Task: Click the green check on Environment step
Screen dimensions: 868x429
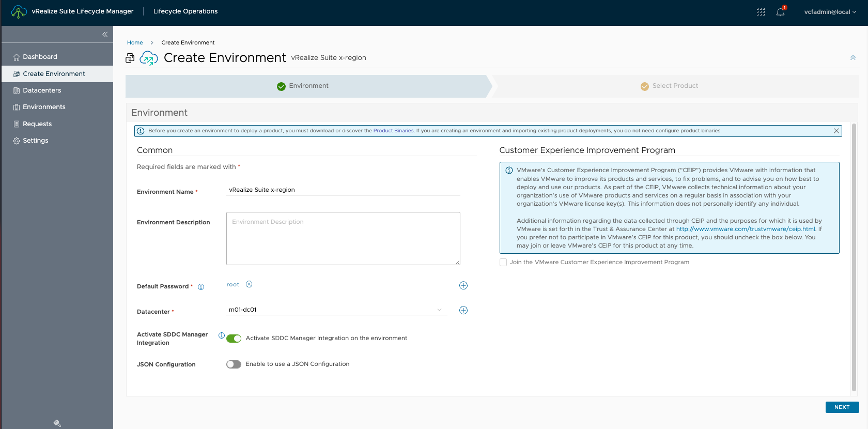Action: coord(281,86)
